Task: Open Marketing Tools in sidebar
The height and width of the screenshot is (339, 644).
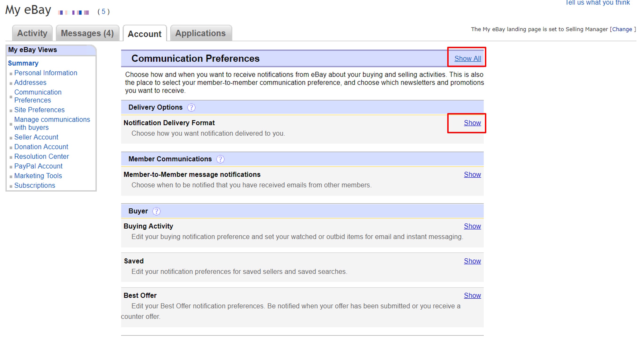Action: [x=38, y=176]
